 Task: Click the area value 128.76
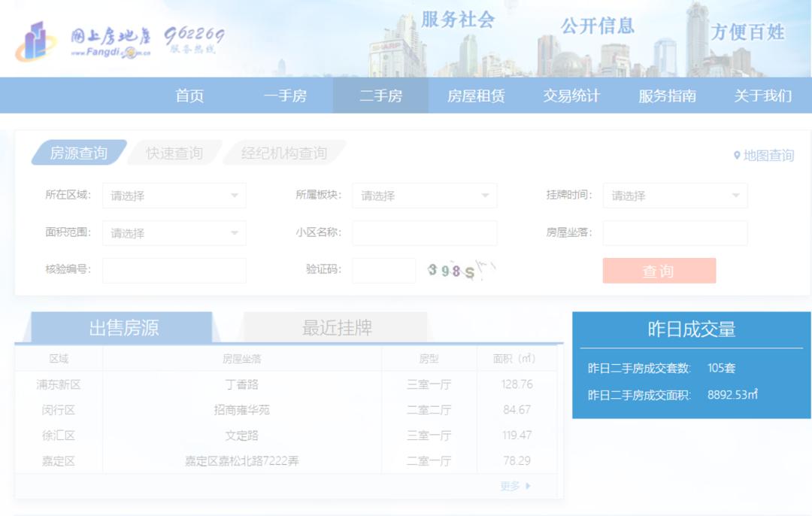click(517, 384)
